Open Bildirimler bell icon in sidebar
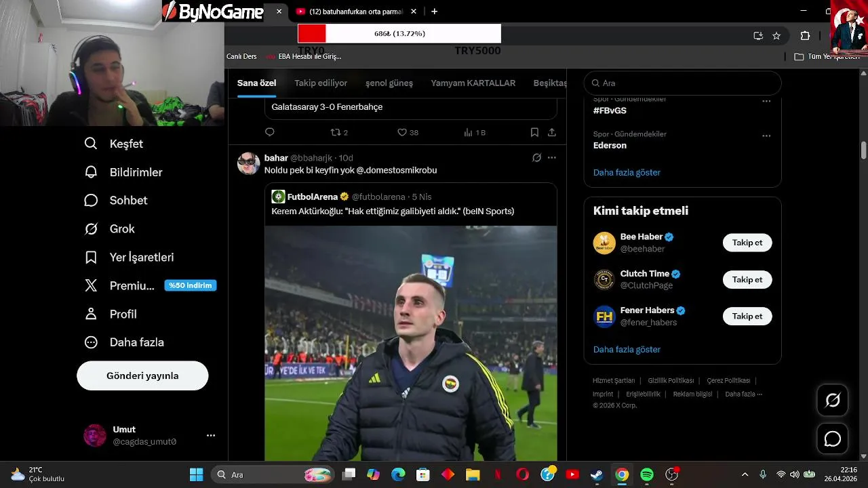This screenshot has height=488, width=868. 91,172
